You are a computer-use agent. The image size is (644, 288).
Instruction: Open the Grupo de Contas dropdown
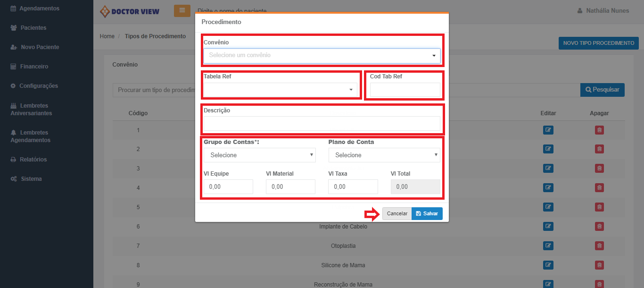[x=259, y=155]
